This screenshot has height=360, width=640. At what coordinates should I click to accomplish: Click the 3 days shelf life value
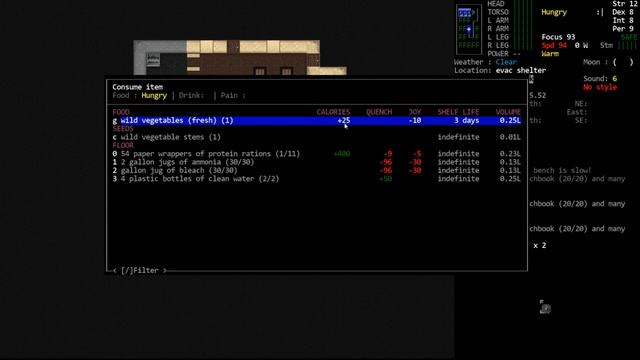[467, 120]
